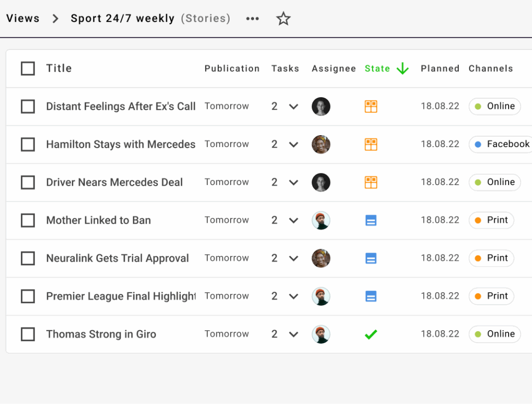Screen dimensions: 532x404
Task: Click the green sort arrow beside State
Action: [x=402, y=69]
